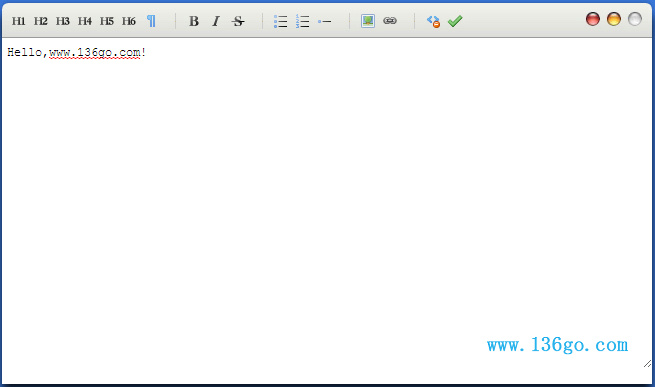
Task: Select the H3 heading button
Action: click(x=63, y=21)
